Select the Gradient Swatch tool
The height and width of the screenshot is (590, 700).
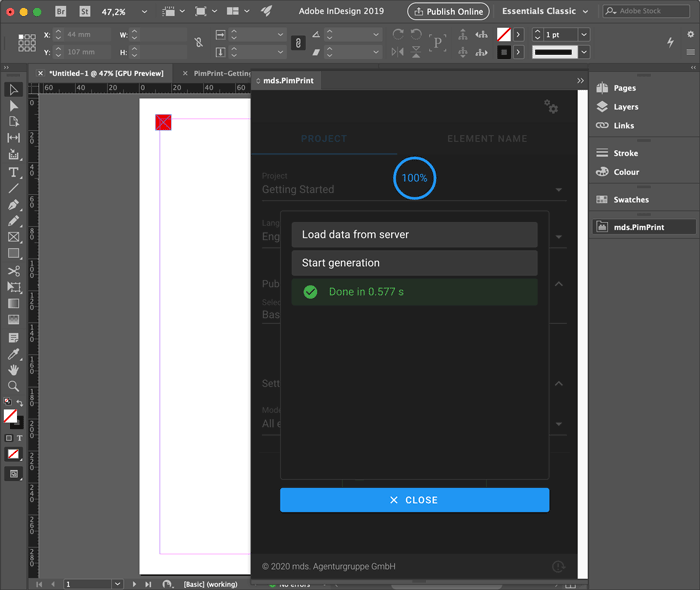[x=13, y=303]
